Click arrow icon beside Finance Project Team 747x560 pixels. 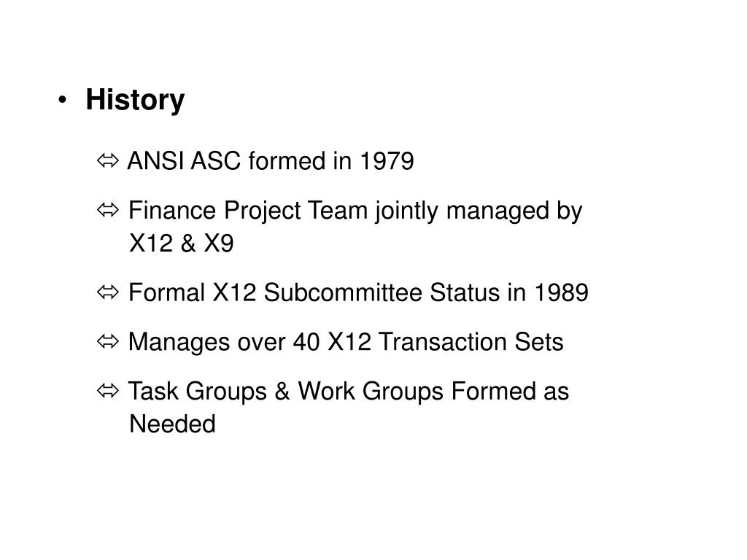[108, 209]
